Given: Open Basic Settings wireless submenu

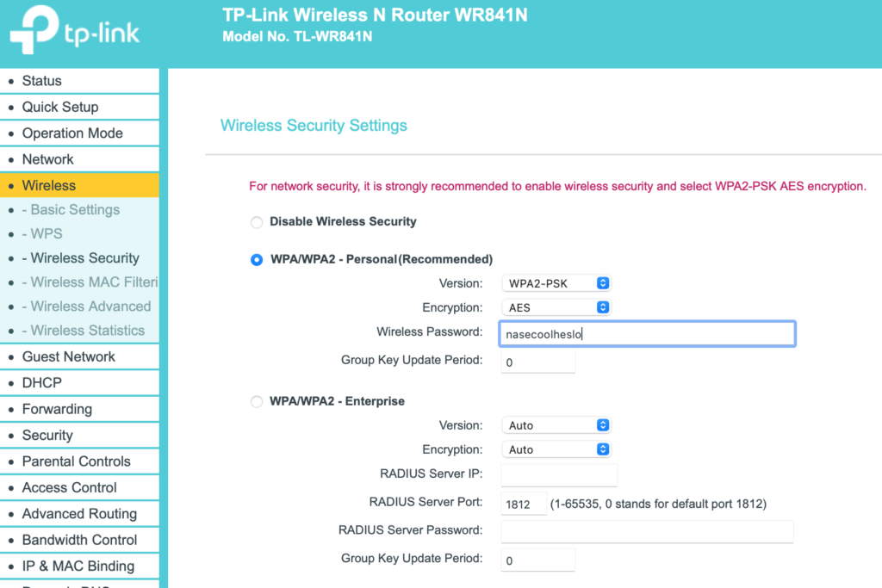Looking at the screenshot, I should click(x=75, y=209).
